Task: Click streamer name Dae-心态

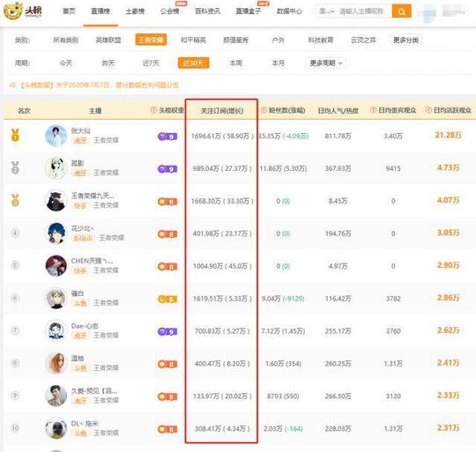Action: [x=85, y=326]
